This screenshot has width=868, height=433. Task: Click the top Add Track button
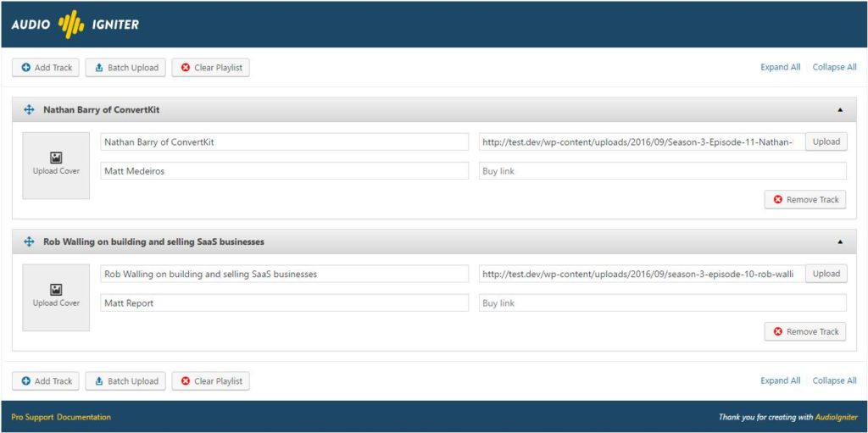click(46, 68)
